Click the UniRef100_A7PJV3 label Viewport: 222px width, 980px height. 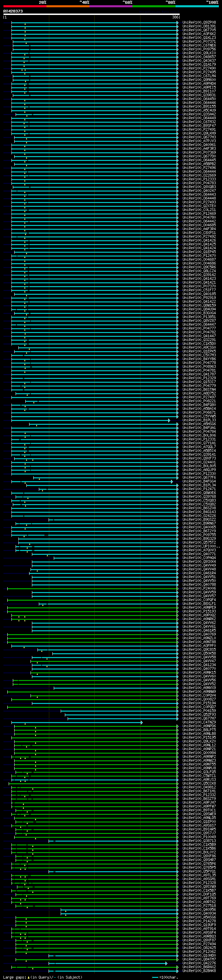pos(199,141)
